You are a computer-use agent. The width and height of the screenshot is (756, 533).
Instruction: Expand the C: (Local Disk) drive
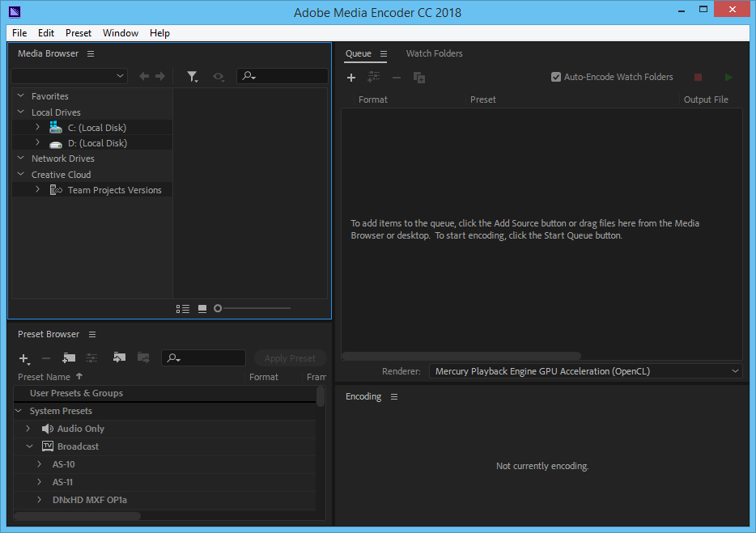(37, 127)
